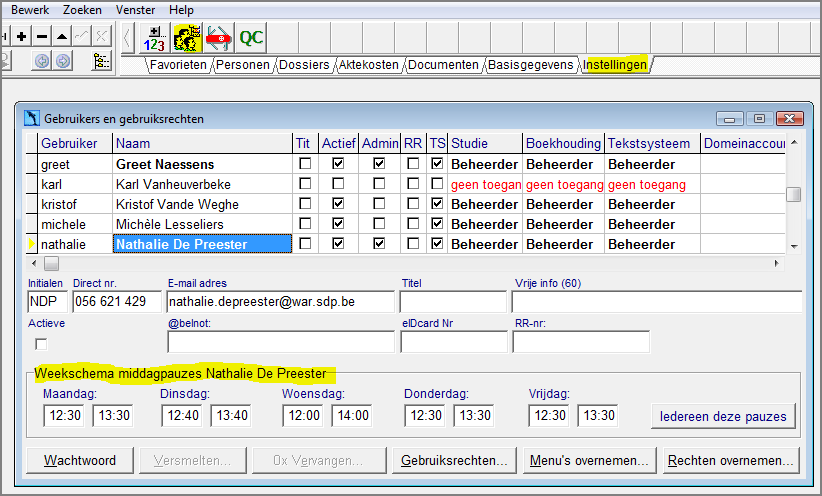Toggle Admin checkbox for greet
The image size is (822, 496).
click(379, 164)
